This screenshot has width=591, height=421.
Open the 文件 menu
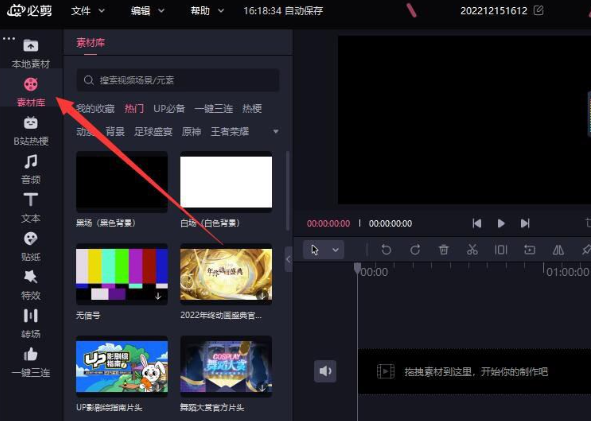(x=88, y=11)
